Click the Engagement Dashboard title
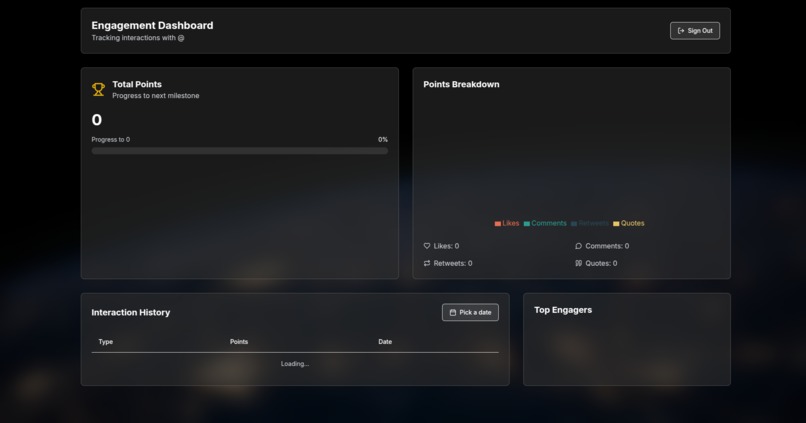Viewport: 806px width, 423px height. 152,25
